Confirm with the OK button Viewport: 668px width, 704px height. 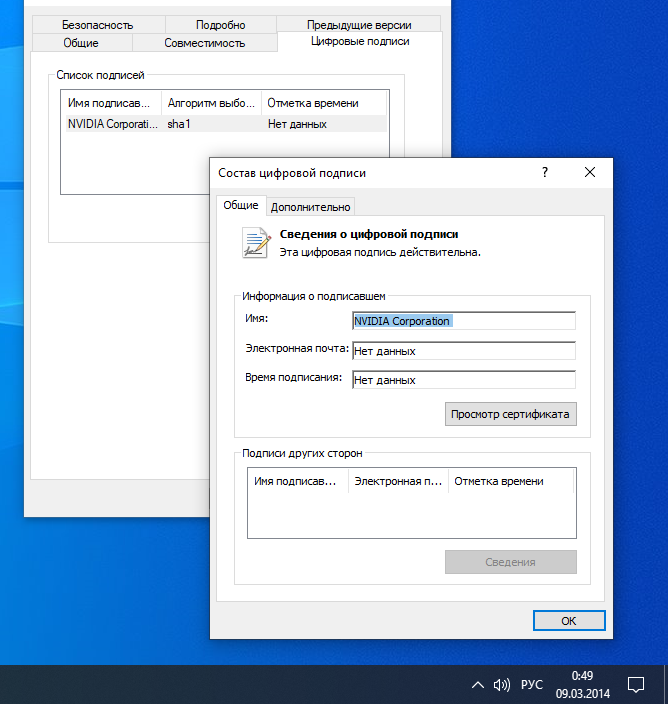pos(569,620)
